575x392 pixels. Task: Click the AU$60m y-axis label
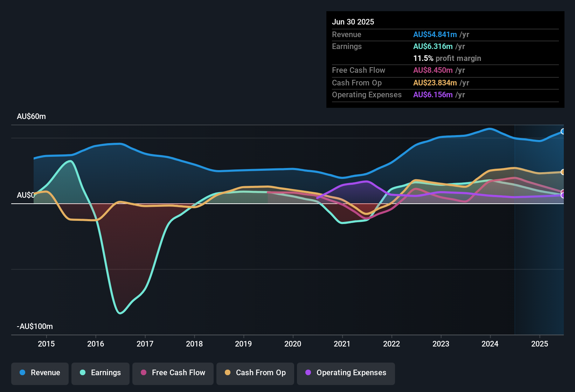click(31, 117)
